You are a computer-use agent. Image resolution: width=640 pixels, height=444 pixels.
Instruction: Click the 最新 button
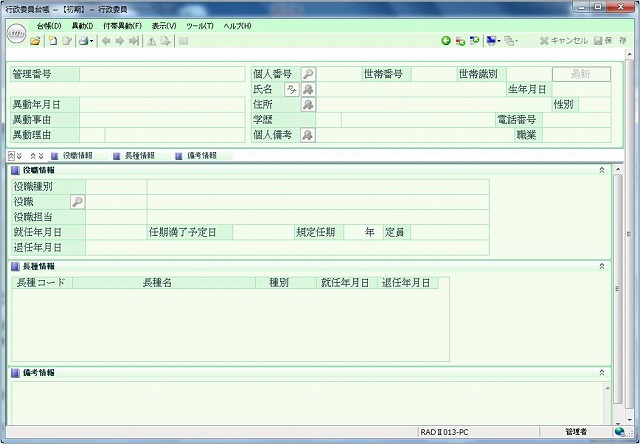tap(579, 74)
